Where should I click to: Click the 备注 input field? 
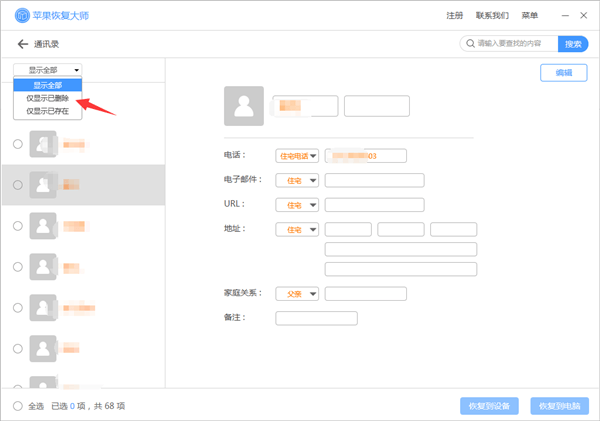[x=316, y=318]
